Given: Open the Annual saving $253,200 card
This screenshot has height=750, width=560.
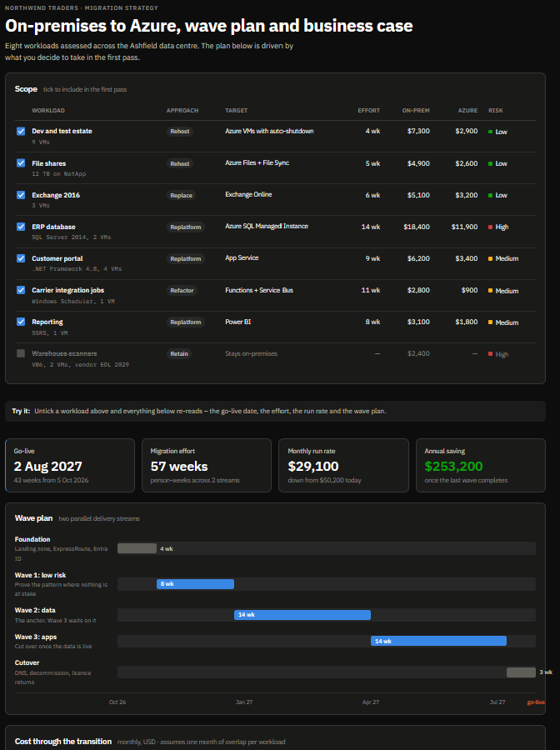Looking at the screenshot, I should pos(481,465).
